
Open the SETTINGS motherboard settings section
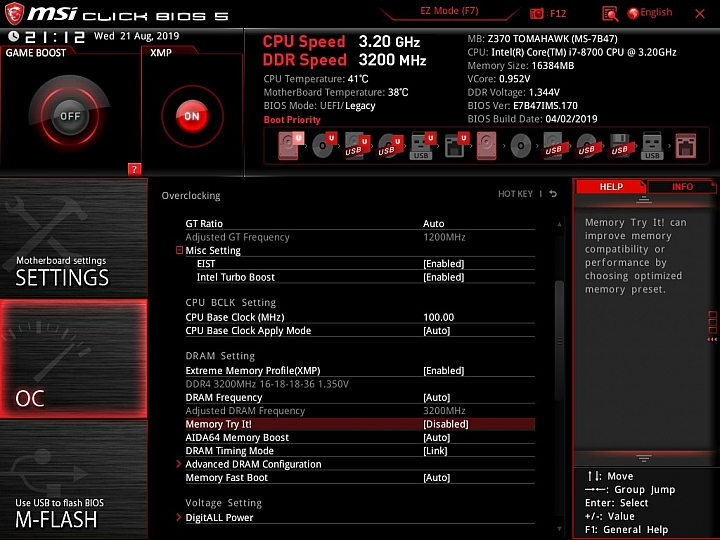click(x=73, y=238)
